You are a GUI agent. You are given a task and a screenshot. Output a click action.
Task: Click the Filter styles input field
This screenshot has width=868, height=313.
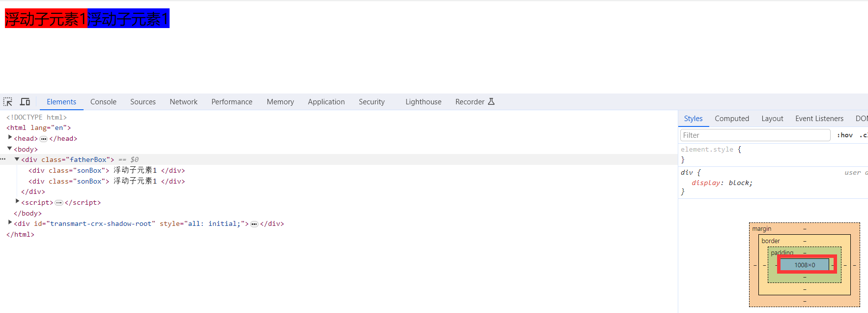(755, 135)
